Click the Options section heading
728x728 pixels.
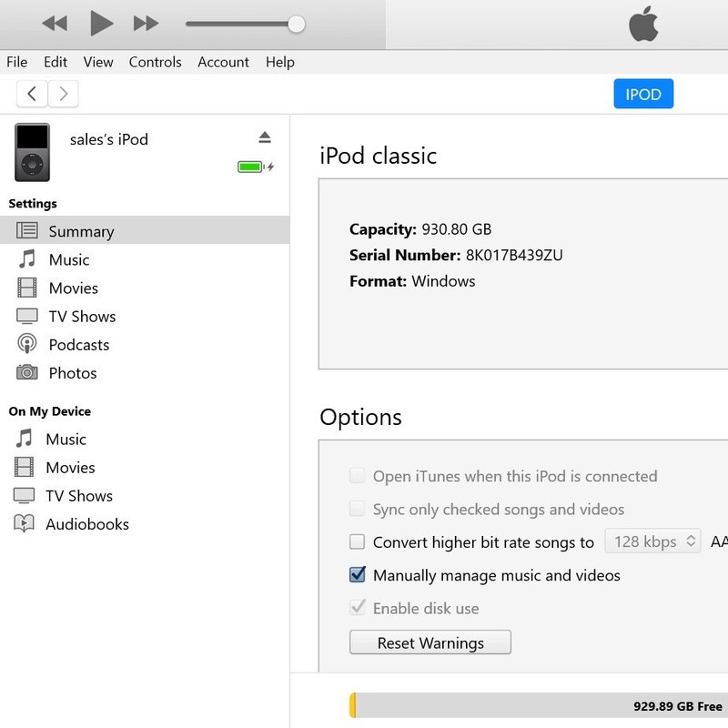tap(360, 417)
